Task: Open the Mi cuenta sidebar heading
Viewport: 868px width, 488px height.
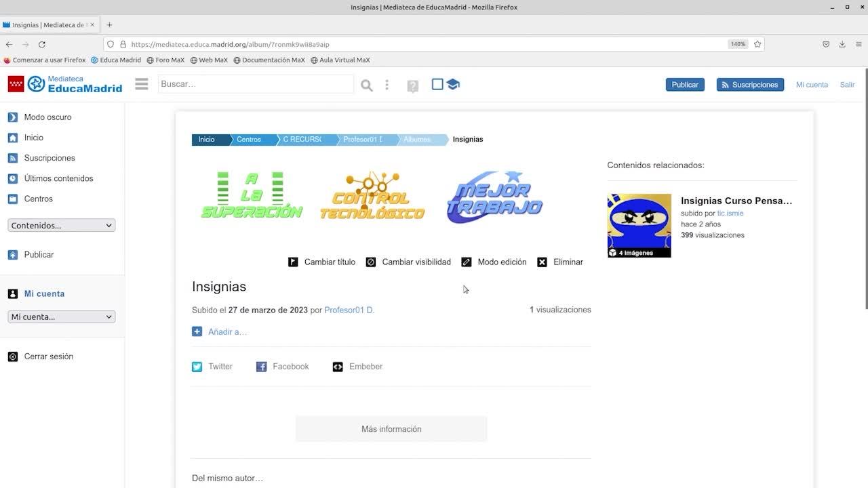Action: point(37,293)
